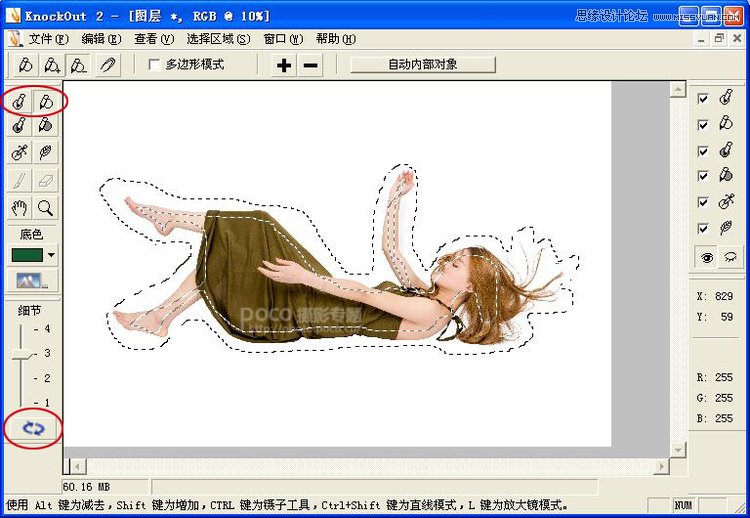This screenshot has height=518, width=750.
Task: Select the Hand pan tool
Action: click(x=19, y=208)
